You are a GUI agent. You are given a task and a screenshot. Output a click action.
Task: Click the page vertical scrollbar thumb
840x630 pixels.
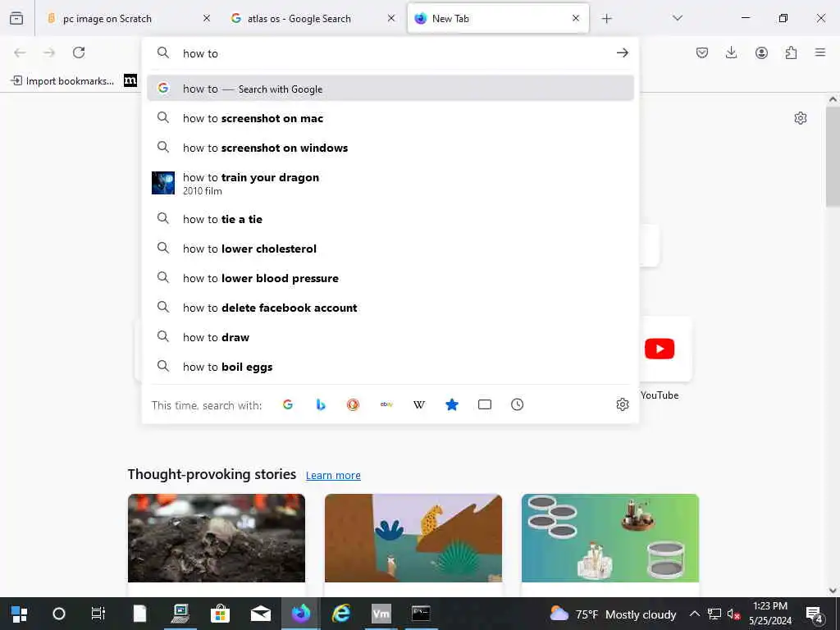[x=833, y=157]
